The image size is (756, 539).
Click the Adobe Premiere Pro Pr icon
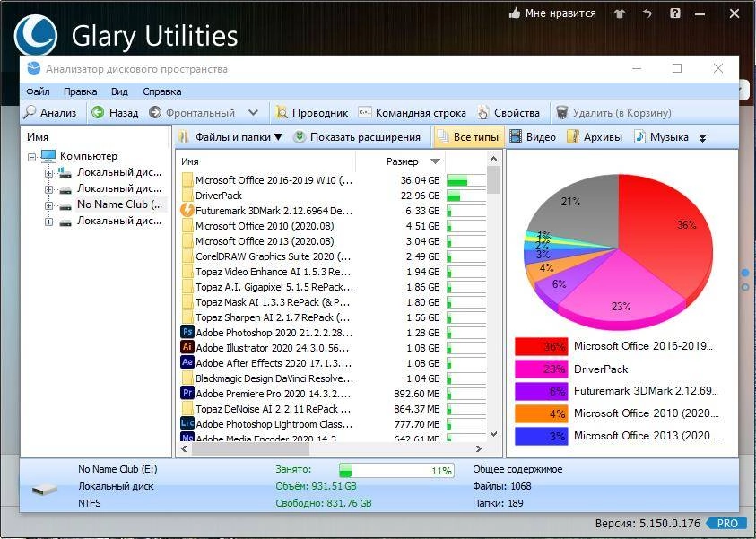point(187,393)
